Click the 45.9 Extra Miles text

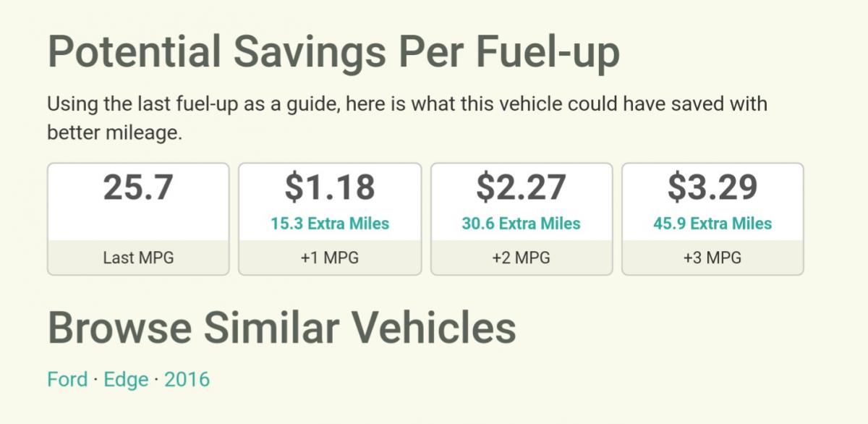[x=712, y=224]
